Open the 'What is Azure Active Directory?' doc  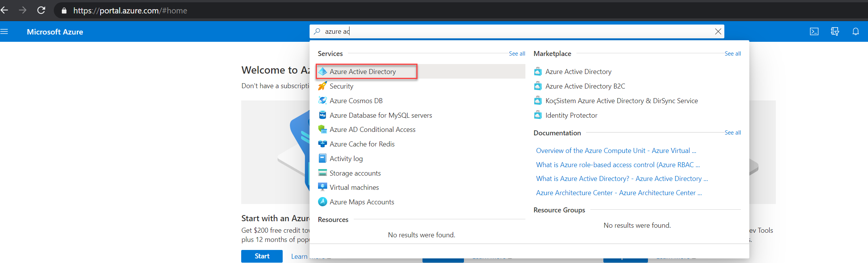[x=622, y=179]
